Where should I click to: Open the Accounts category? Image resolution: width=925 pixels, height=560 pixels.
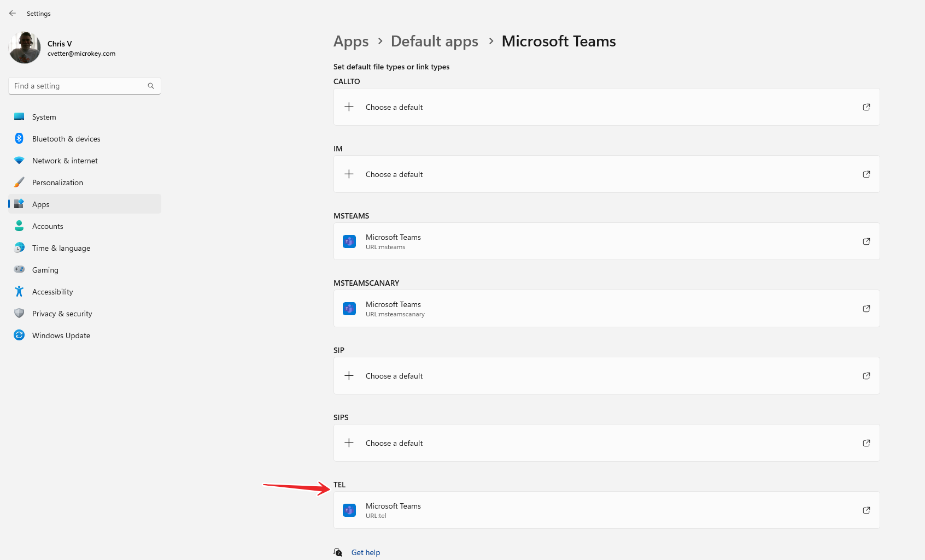tap(85, 226)
